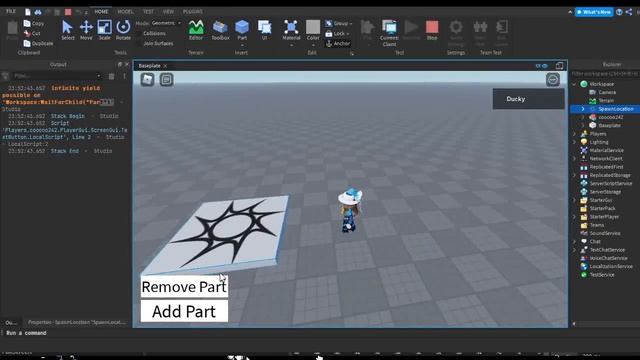Click the share icon at top right

pyautogui.click(x=629, y=12)
